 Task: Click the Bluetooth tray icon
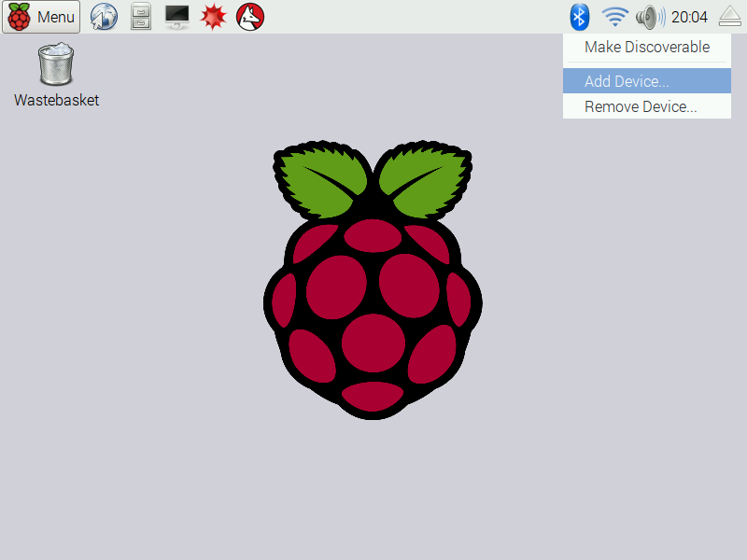point(579,17)
